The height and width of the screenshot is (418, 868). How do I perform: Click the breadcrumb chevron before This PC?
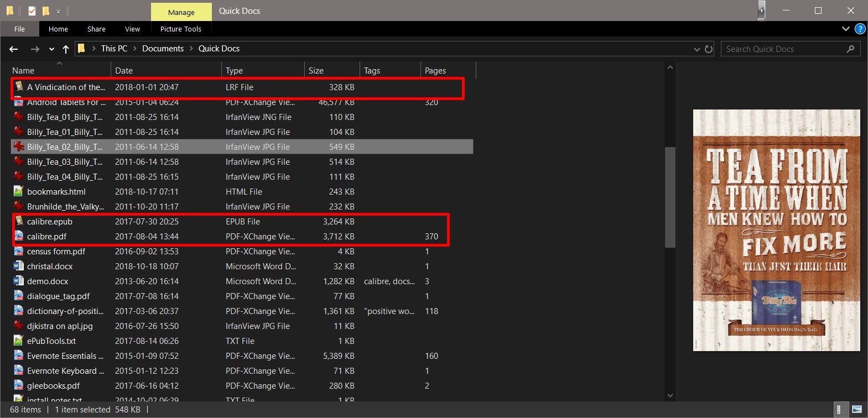tap(93, 49)
